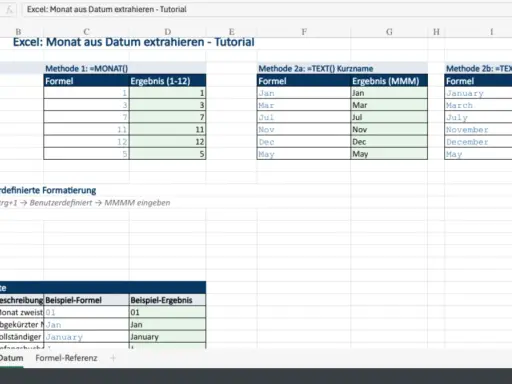512x384 pixels.
Task: Select 'Formel' header under Methode 1
Action: [87, 81]
